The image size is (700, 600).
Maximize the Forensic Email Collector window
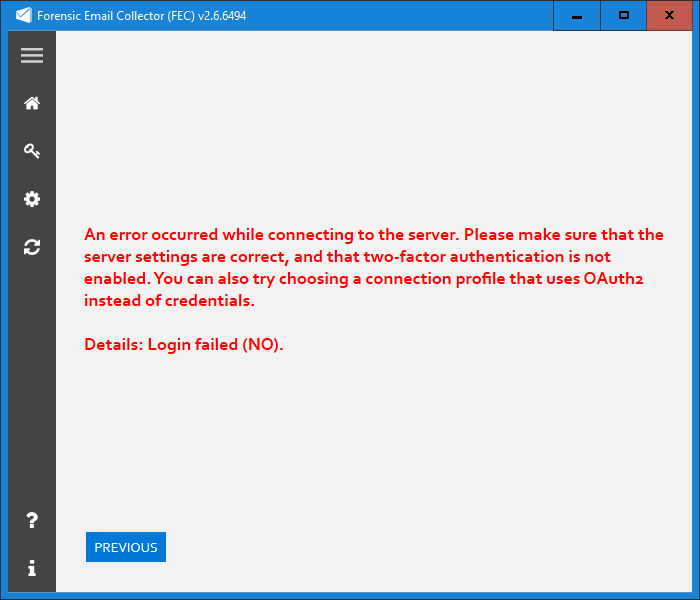point(624,16)
